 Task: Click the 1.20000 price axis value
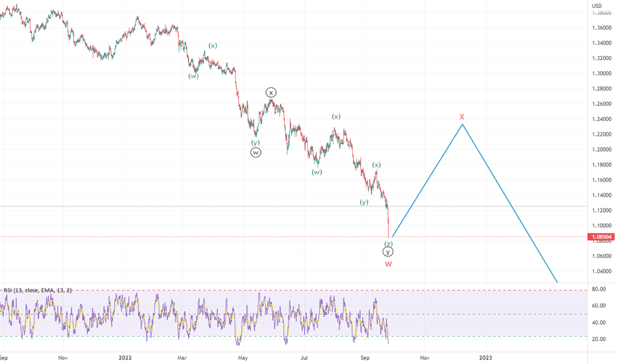(x=602, y=150)
